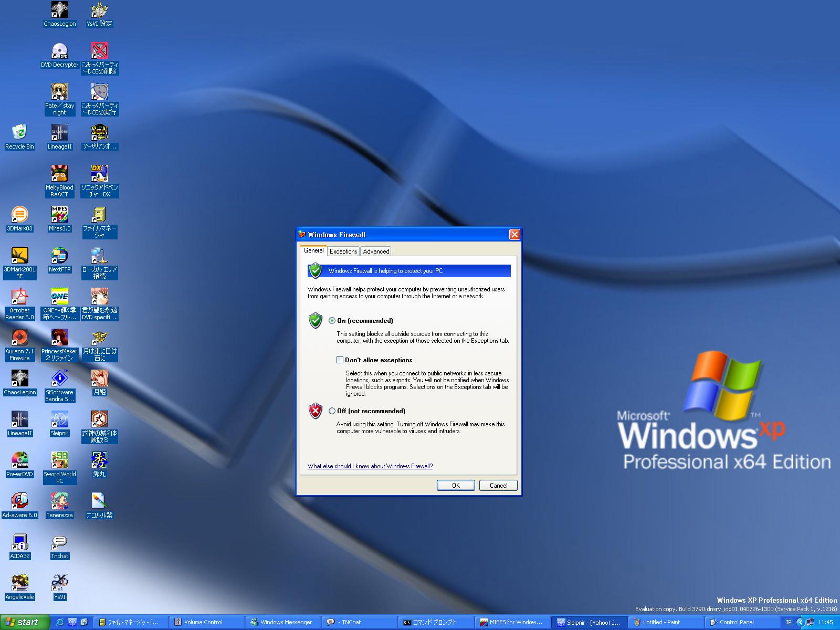Open the Advanced tab
The height and width of the screenshot is (630, 840).
[376, 251]
